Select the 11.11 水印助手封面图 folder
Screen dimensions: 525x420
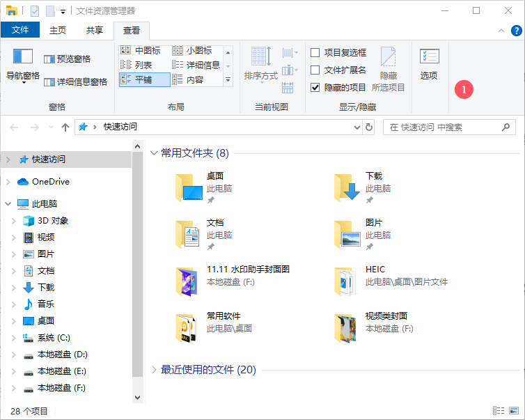tap(233, 281)
